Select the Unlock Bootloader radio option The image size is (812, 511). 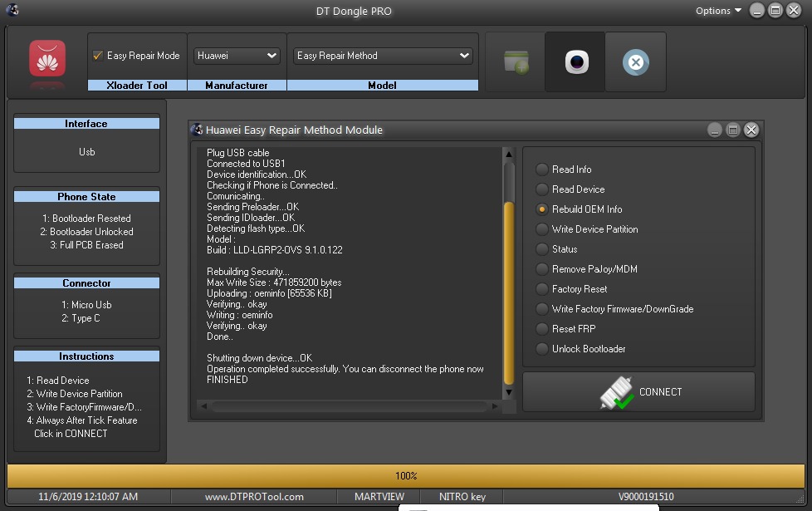click(541, 349)
